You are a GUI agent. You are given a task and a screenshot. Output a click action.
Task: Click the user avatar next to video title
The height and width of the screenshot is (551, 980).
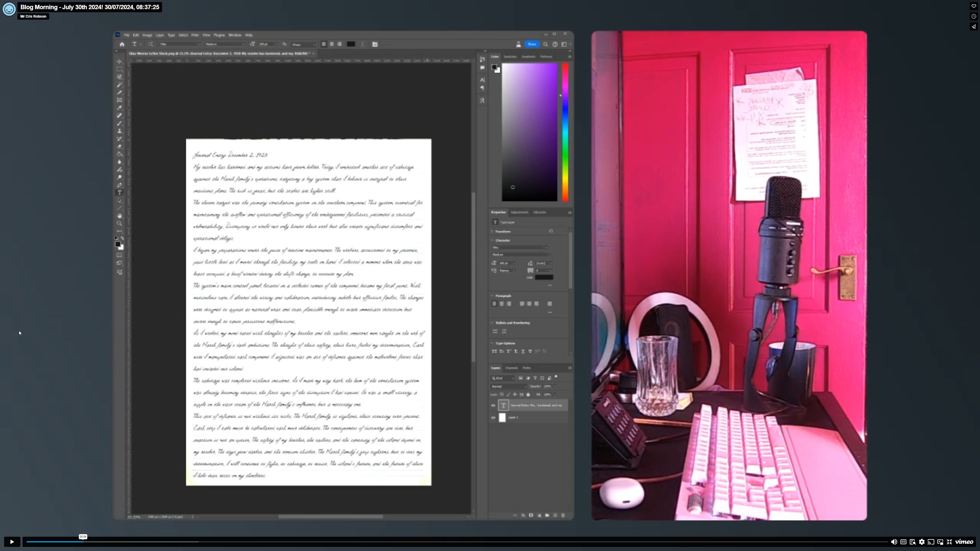[9, 9]
